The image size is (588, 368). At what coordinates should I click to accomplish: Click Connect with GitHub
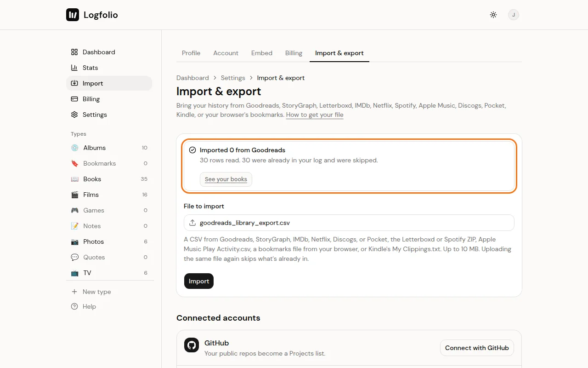[x=477, y=348]
